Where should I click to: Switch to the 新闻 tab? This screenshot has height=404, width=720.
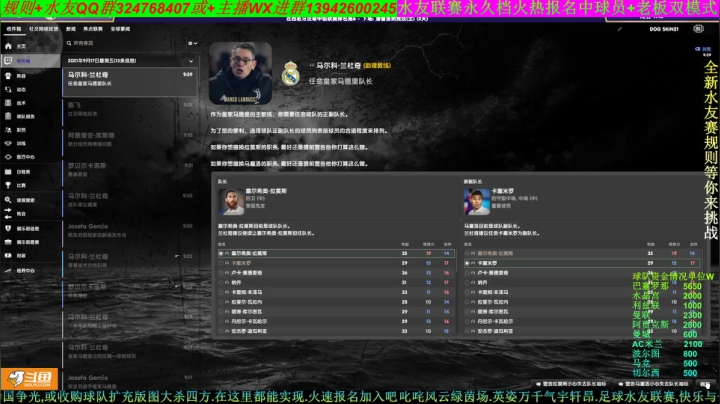point(71,29)
